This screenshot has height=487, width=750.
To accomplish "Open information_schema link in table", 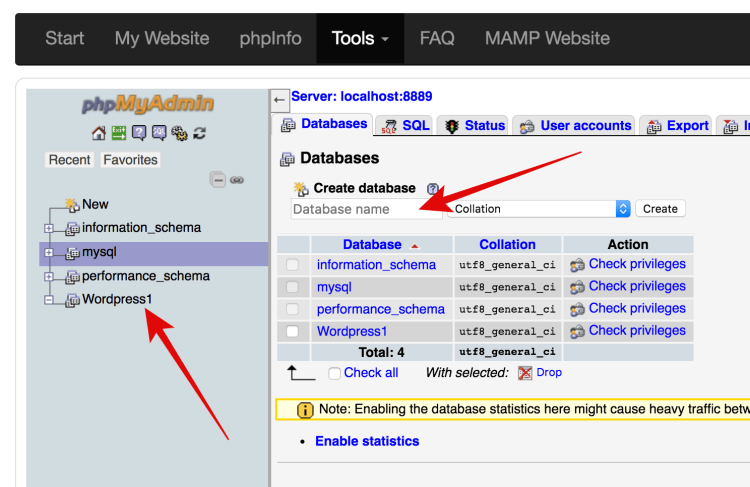I will coord(376,265).
